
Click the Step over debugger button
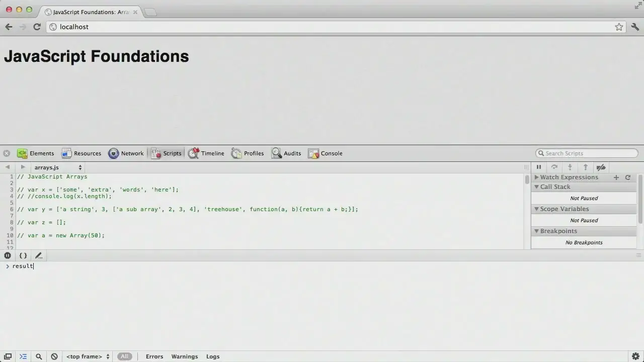click(554, 167)
